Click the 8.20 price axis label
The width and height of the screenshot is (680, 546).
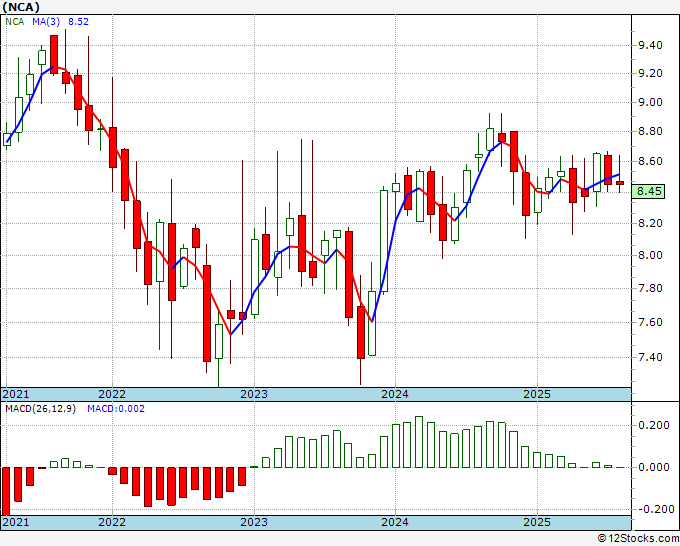coord(650,223)
